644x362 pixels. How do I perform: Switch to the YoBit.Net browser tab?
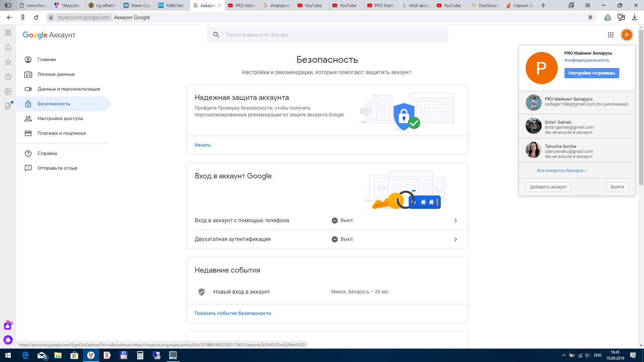click(x=173, y=5)
